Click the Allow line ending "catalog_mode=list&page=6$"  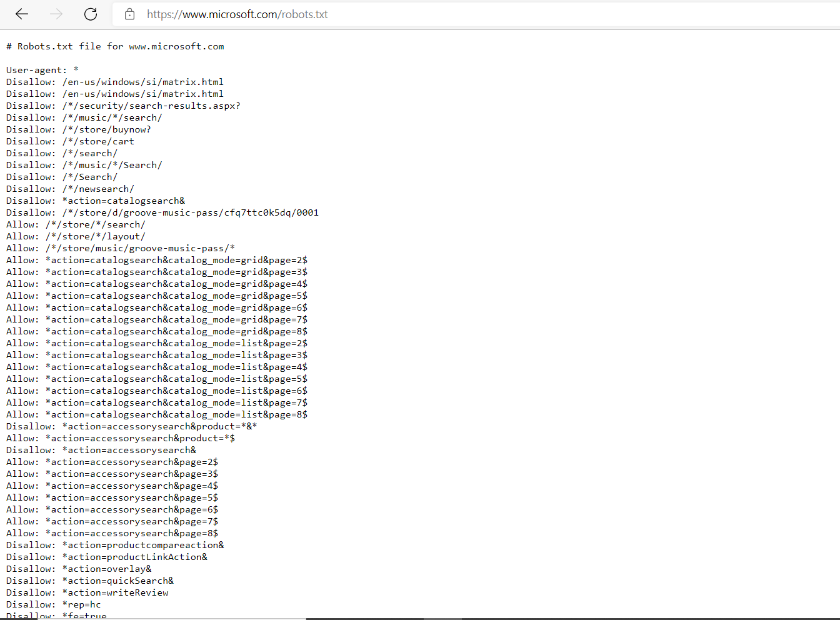click(x=157, y=391)
